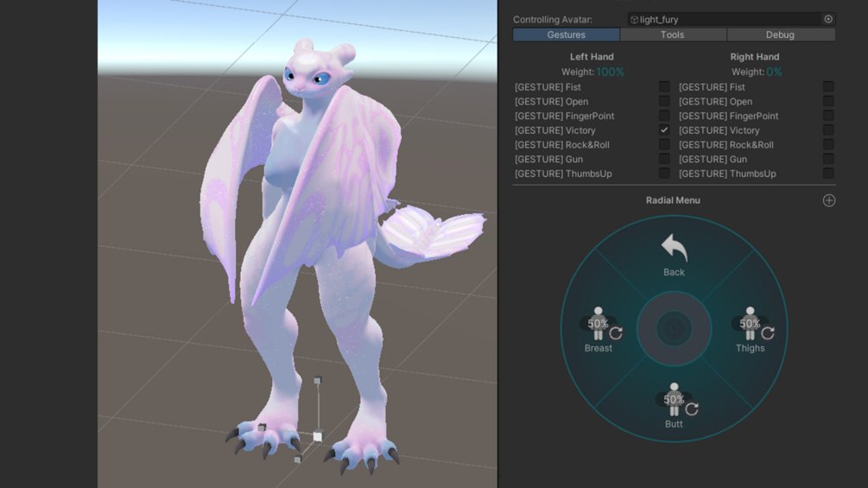This screenshot has height=488, width=868.
Task: Enable Right Hand Victory gesture
Action: 828,130
